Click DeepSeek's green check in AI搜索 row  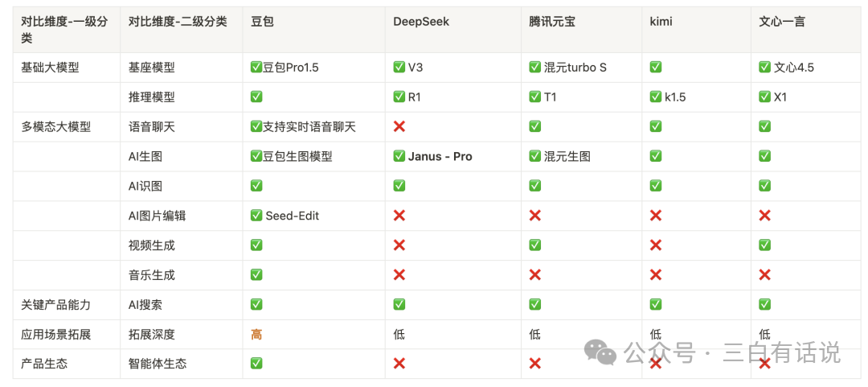tap(399, 304)
